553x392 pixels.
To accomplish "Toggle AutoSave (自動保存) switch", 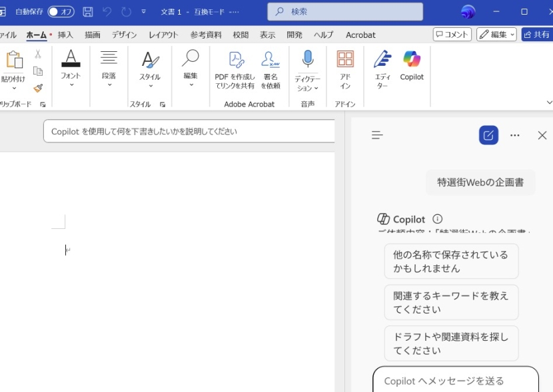I will pos(61,12).
